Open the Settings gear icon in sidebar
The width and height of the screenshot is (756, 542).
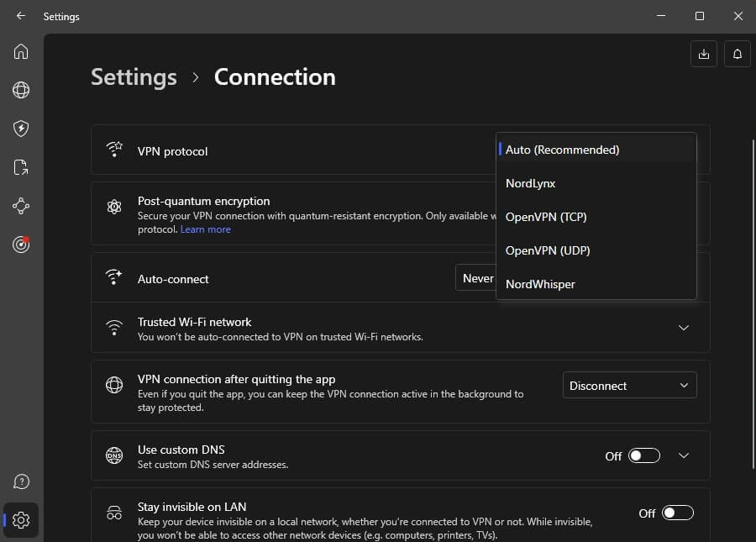pyautogui.click(x=21, y=520)
